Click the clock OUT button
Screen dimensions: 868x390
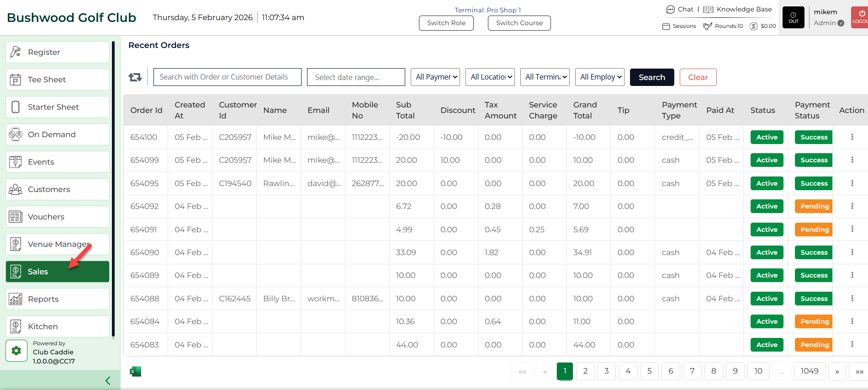(x=793, y=17)
